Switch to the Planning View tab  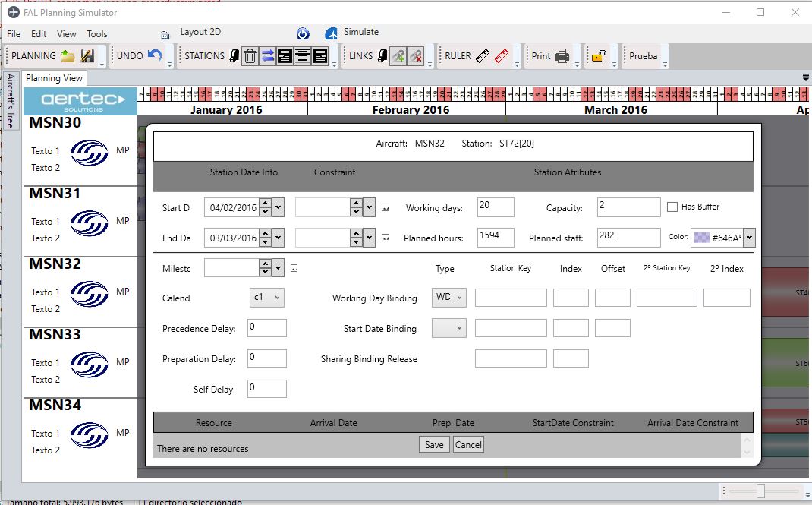(54, 78)
